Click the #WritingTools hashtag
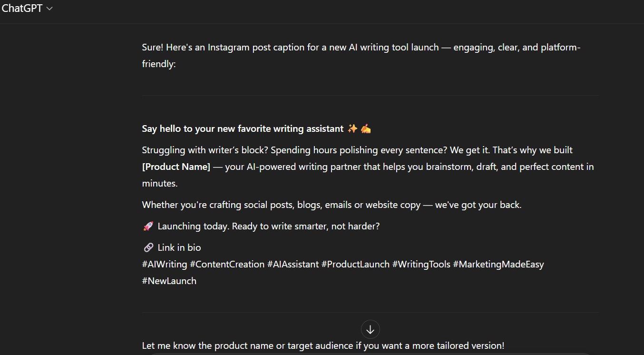This screenshot has height=355, width=644. pos(421,264)
